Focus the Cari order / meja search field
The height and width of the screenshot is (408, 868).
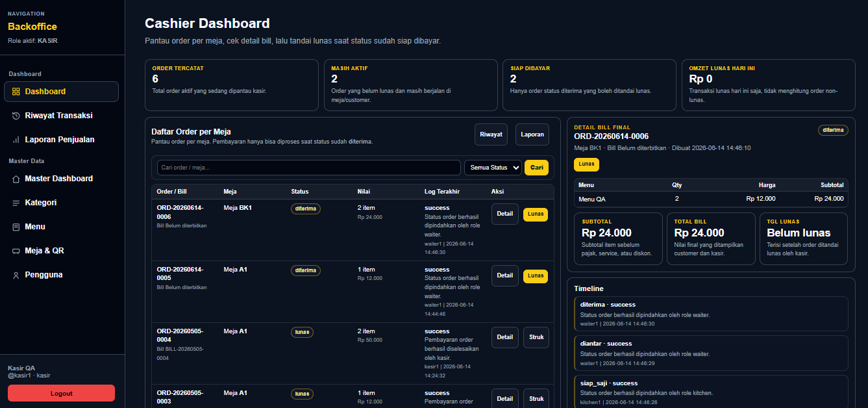pyautogui.click(x=309, y=168)
